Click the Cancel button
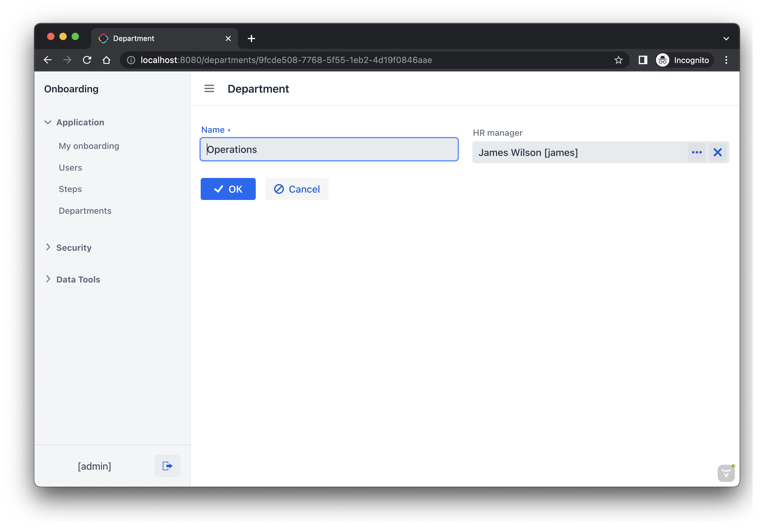 297,189
